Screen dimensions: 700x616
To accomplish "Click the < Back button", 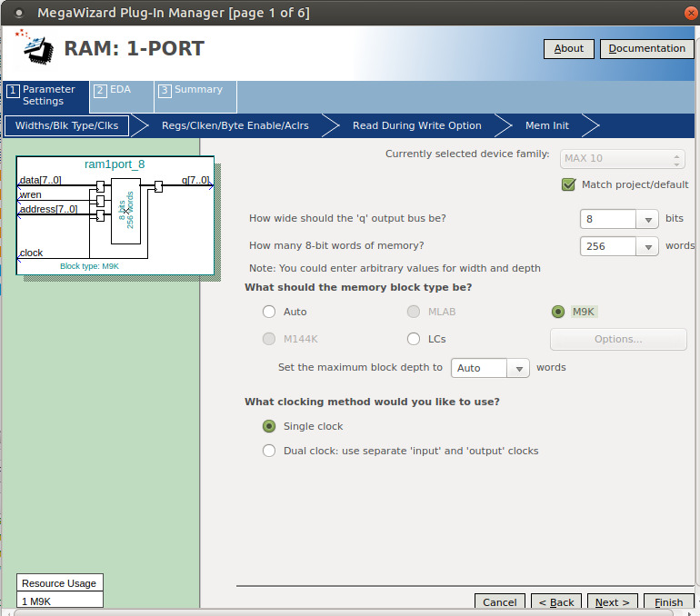I will pyautogui.click(x=555, y=602).
